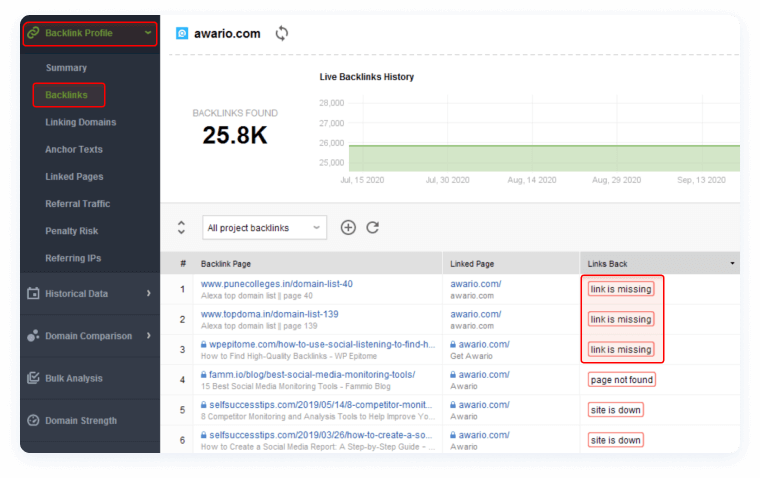The width and height of the screenshot is (760, 478).
Task: Click the Bulk Analysis icon
Action: click(33, 378)
